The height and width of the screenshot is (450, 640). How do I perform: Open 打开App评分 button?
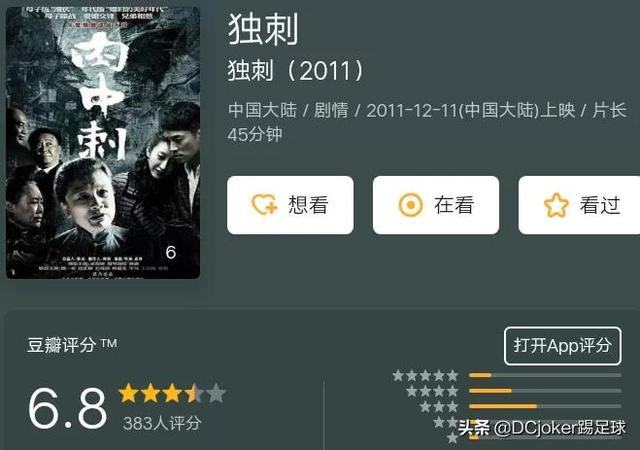coord(563,346)
